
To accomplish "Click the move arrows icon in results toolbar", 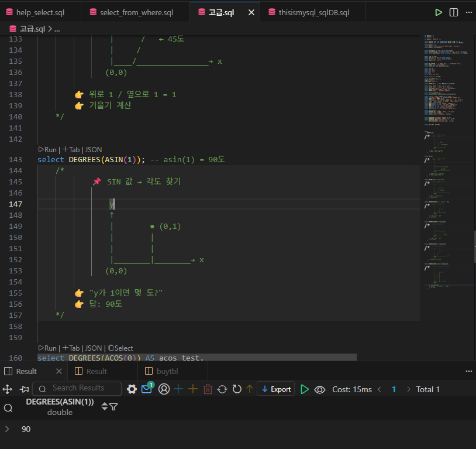I will pyautogui.click(x=7, y=389).
